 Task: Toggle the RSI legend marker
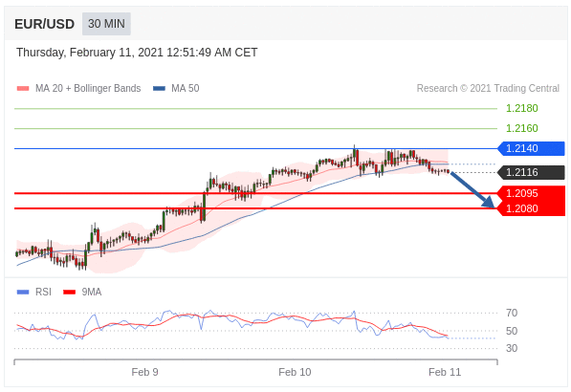(x=23, y=292)
